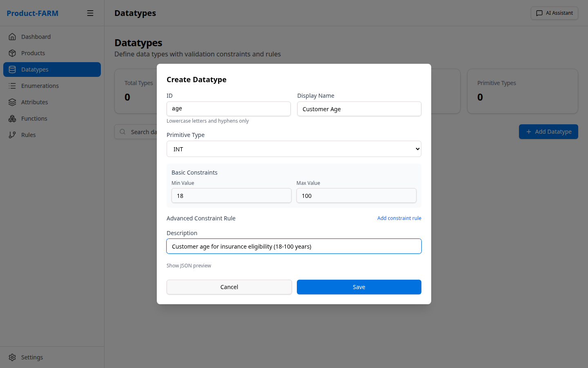This screenshot has height=368, width=588.
Task: Click the Rules branch icon
Action: 12,135
